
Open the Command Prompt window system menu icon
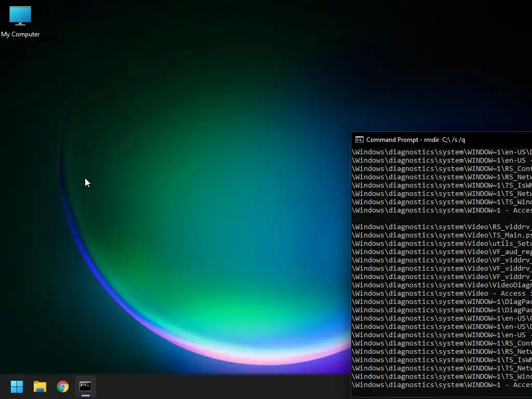pos(360,140)
